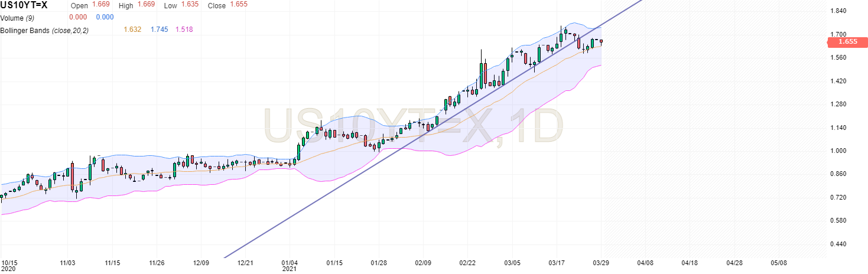Click the 12/21 date on time axis
868x274 pixels.
click(x=245, y=262)
